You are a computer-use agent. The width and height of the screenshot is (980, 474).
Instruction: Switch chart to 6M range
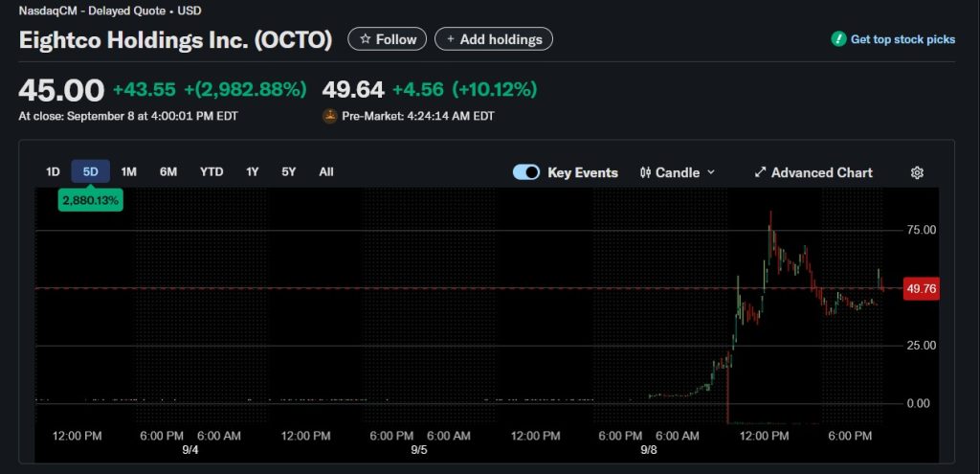click(x=168, y=172)
